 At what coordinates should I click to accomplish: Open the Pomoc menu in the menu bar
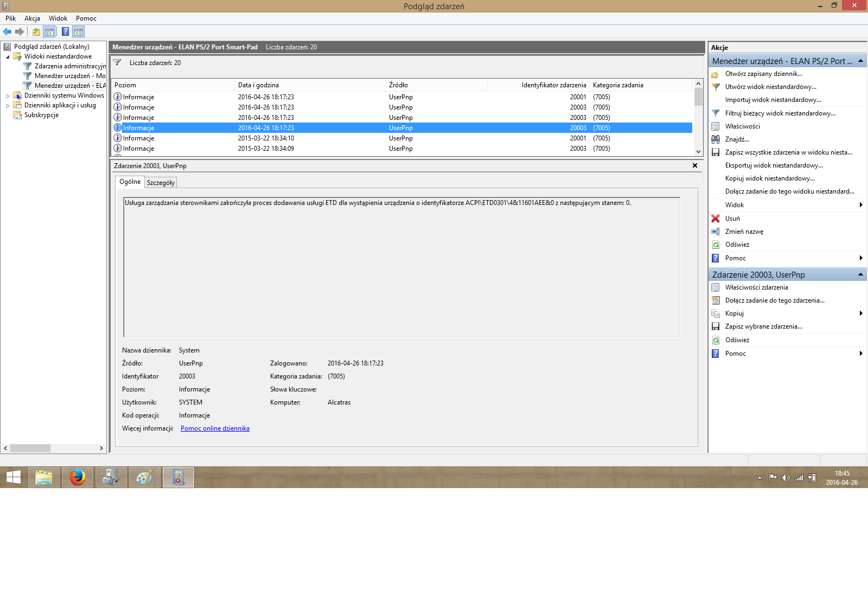click(x=86, y=18)
